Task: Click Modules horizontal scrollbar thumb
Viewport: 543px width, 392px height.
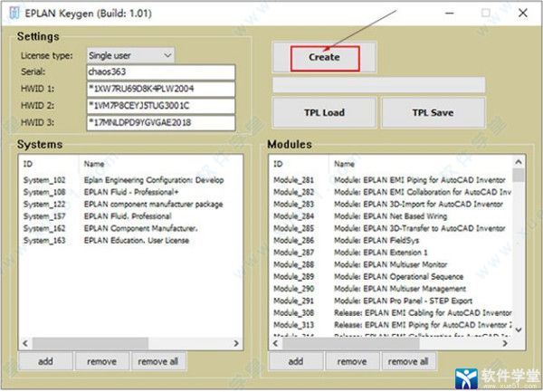Action: tap(351, 343)
